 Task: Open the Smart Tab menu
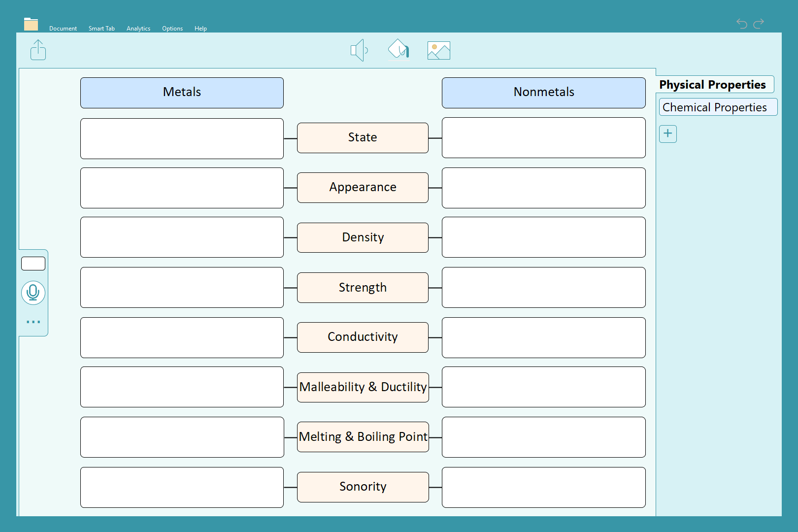tap(101, 29)
